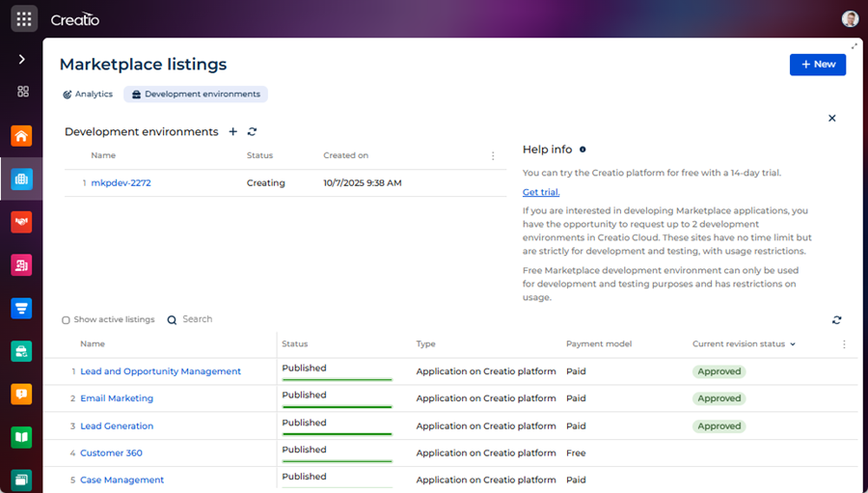Refresh the marketplace listings table
This screenshot has height=493, width=868.
pos(836,320)
